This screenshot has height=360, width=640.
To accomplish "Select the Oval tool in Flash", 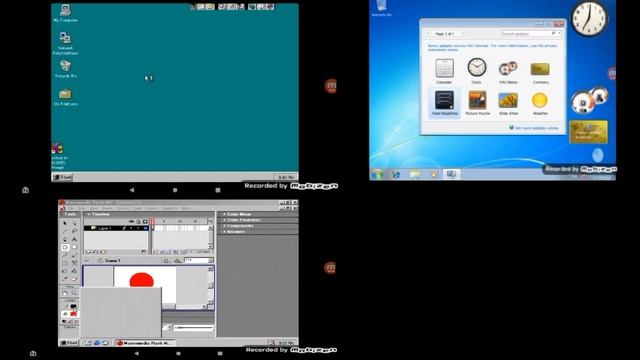I will click(64, 247).
